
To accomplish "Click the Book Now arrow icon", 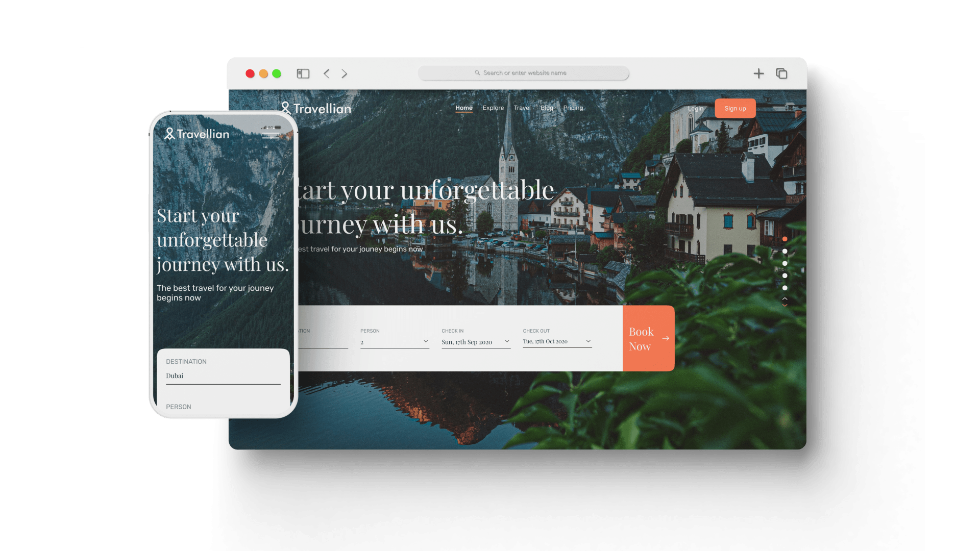I will (x=666, y=338).
